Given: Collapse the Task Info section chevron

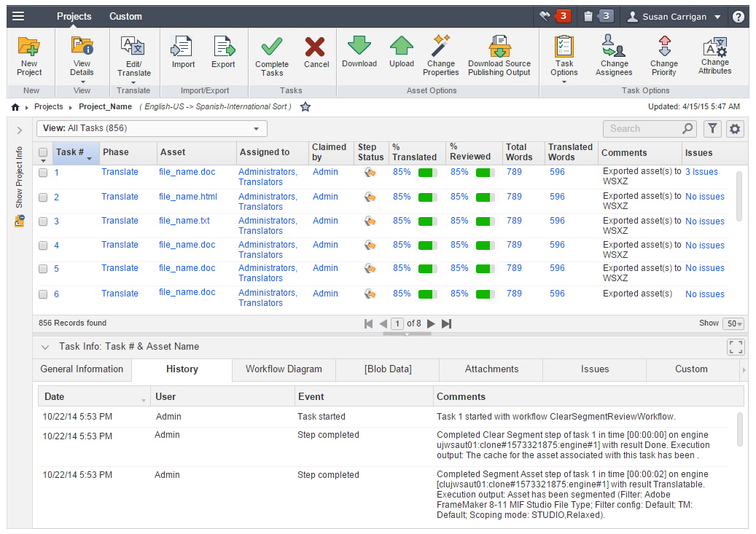Looking at the screenshot, I should [45, 347].
